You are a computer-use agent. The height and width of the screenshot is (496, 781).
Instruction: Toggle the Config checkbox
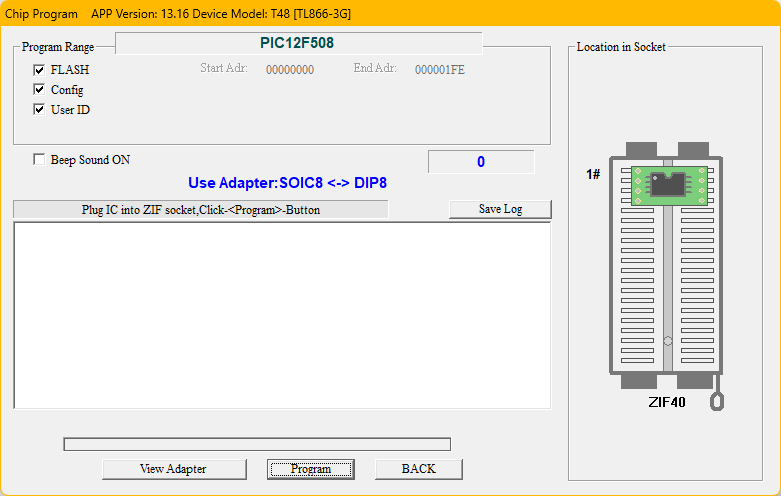coord(39,90)
